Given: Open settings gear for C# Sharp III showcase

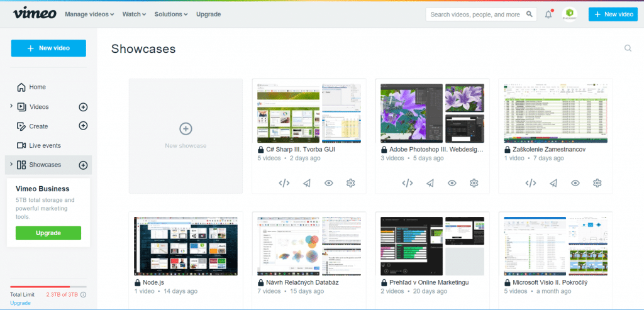Looking at the screenshot, I should (x=350, y=183).
